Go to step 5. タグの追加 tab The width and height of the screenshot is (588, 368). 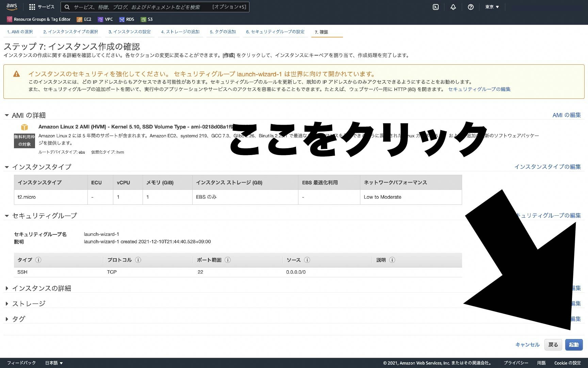(223, 32)
